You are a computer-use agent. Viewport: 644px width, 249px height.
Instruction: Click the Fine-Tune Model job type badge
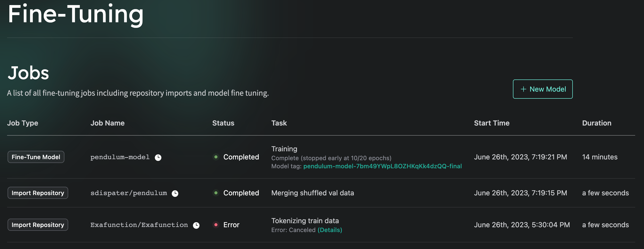pos(36,157)
